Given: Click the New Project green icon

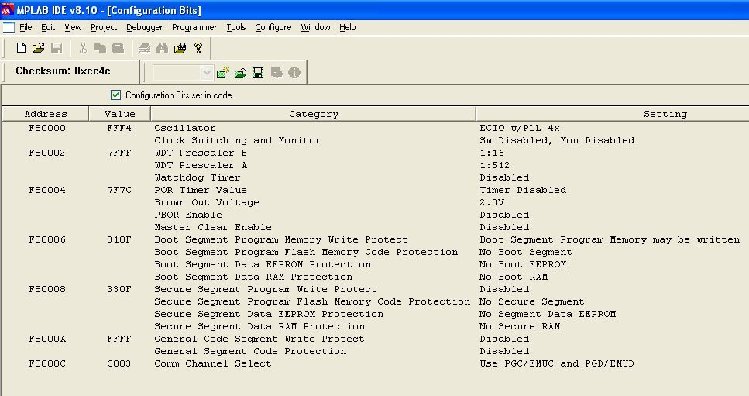Looking at the screenshot, I should click(x=223, y=73).
